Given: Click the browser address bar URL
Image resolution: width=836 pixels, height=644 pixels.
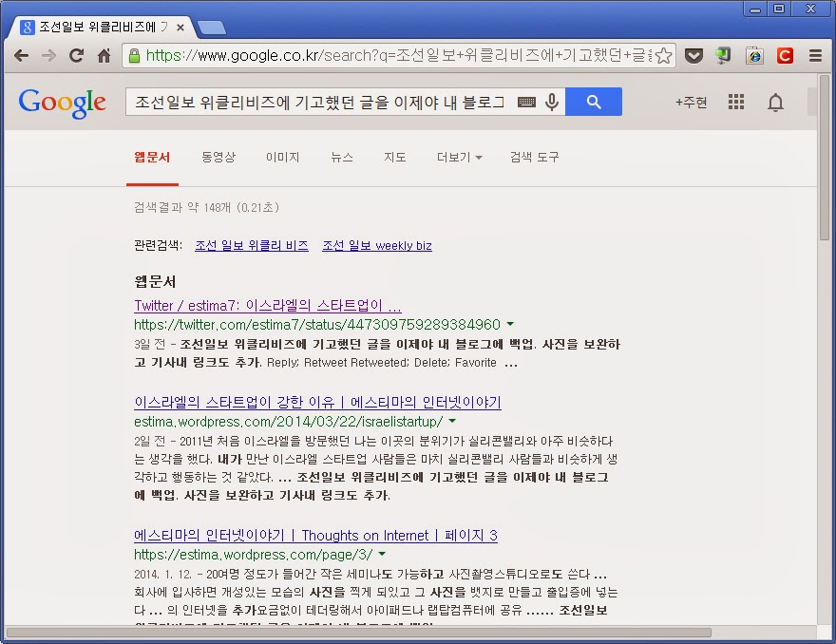Looking at the screenshot, I should coord(397,55).
